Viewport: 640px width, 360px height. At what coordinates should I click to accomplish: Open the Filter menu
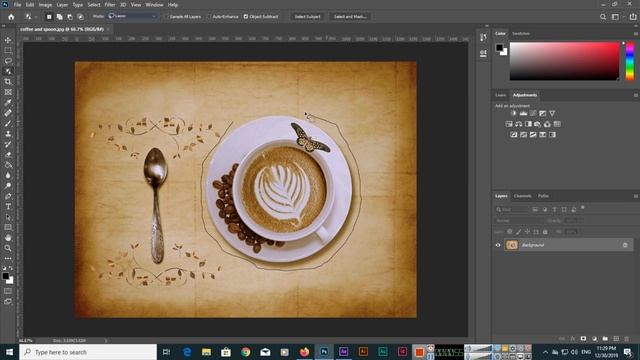(110, 5)
